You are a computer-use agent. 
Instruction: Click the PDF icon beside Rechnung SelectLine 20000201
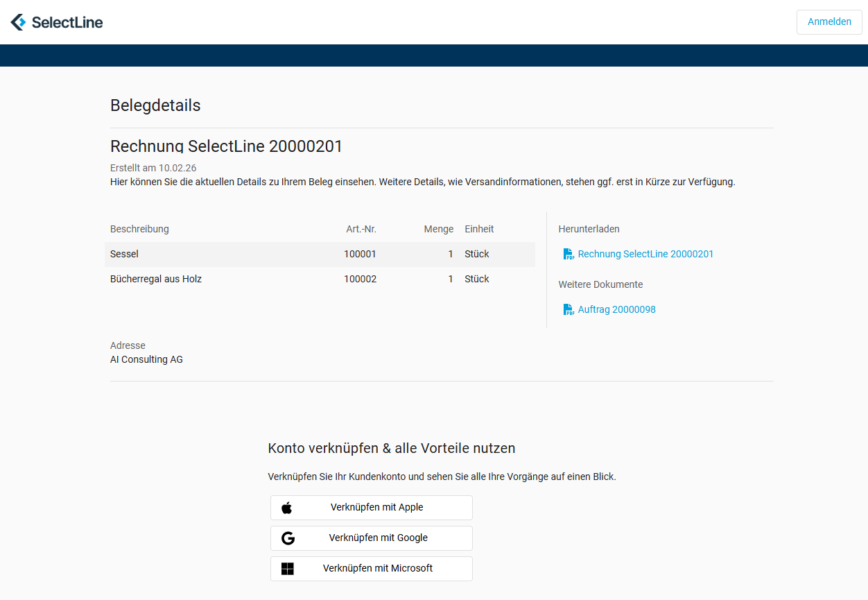[568, 255]
